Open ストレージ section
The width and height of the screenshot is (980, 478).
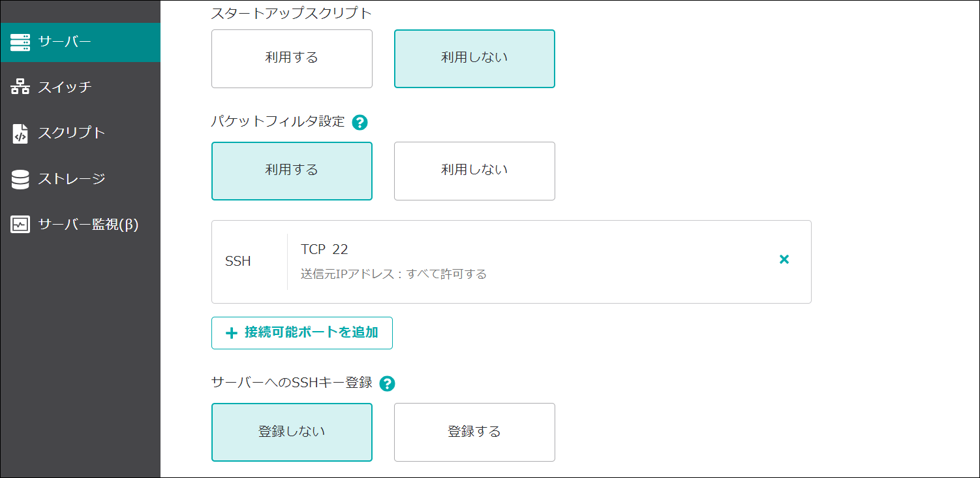[71, 179]
